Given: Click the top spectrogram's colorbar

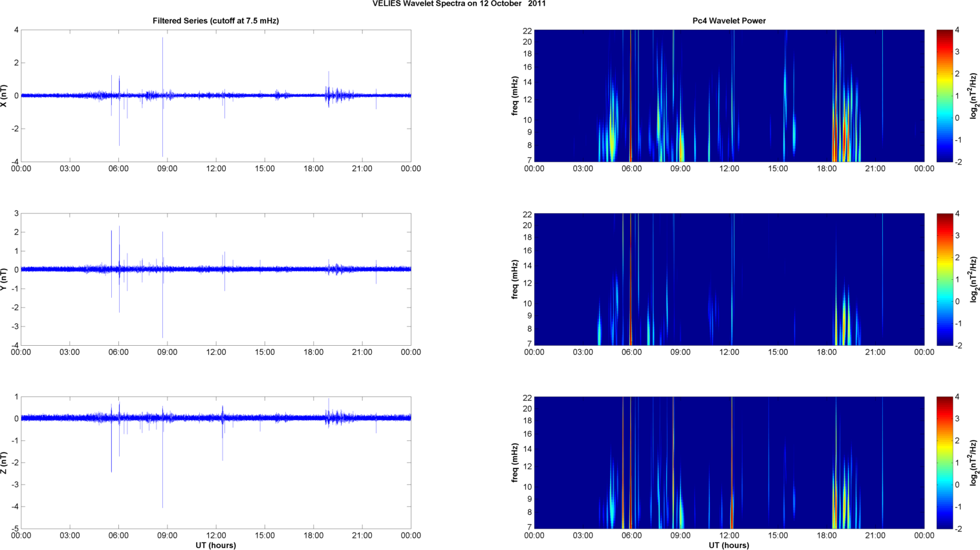Looking at the screenshot, I should [944, 96].
